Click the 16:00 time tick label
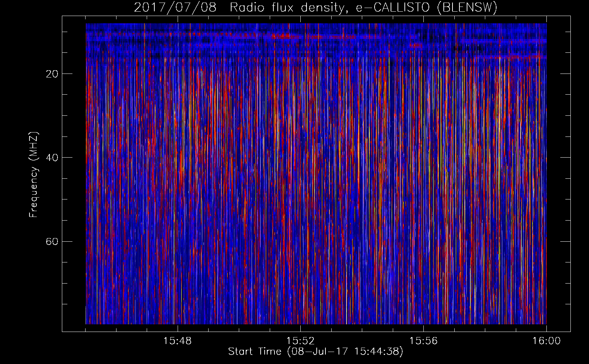 (546, 341)
